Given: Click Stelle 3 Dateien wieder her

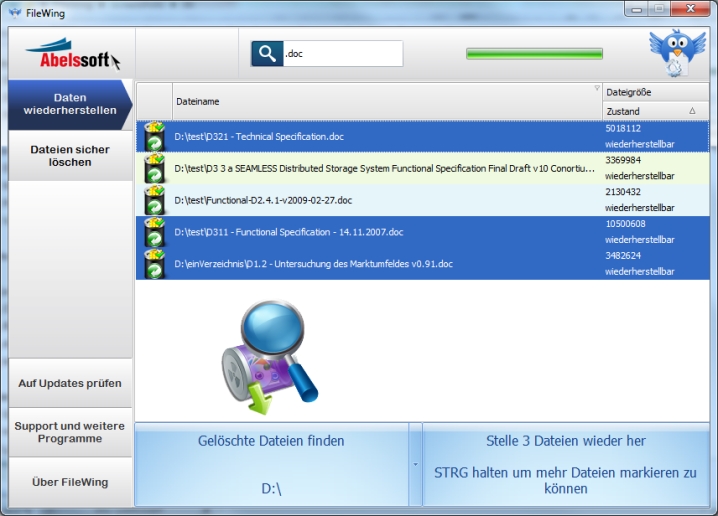Looking at the screenshot, I should [x=566, y=464].
